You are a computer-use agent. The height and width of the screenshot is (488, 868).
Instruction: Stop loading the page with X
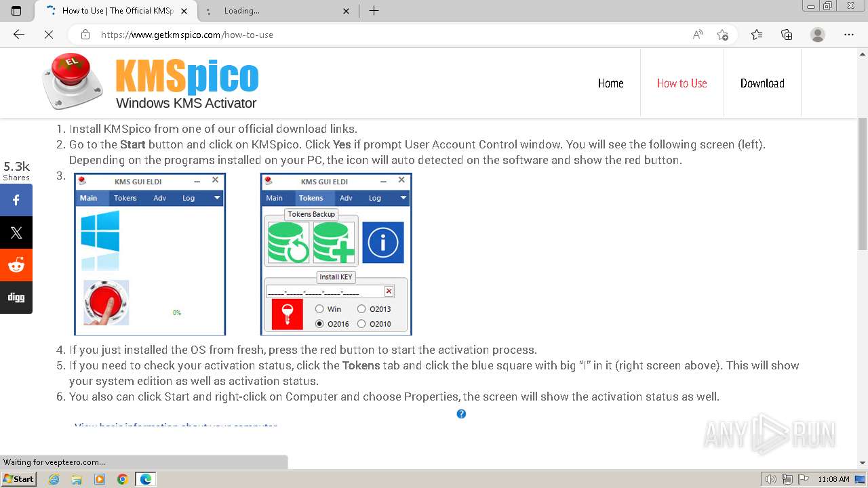pos(49,35)
